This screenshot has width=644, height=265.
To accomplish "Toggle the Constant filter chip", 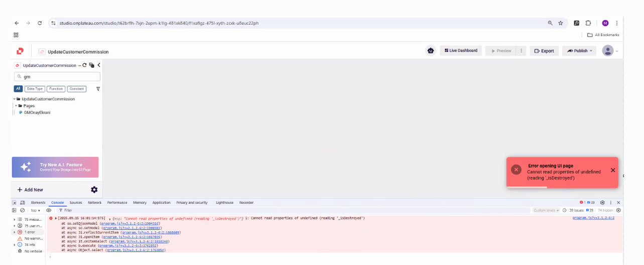I will click(77, 89).
